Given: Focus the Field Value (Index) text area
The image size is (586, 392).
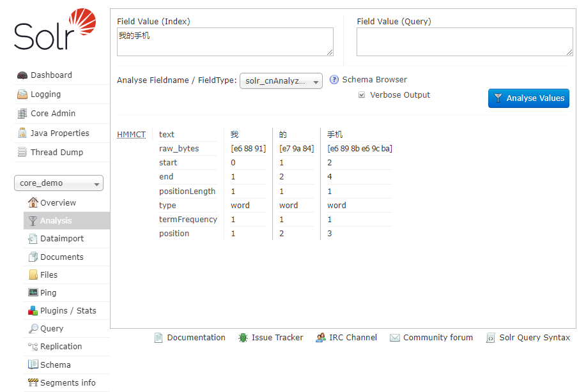Looking at the screenshot, I should click(225, 41).
